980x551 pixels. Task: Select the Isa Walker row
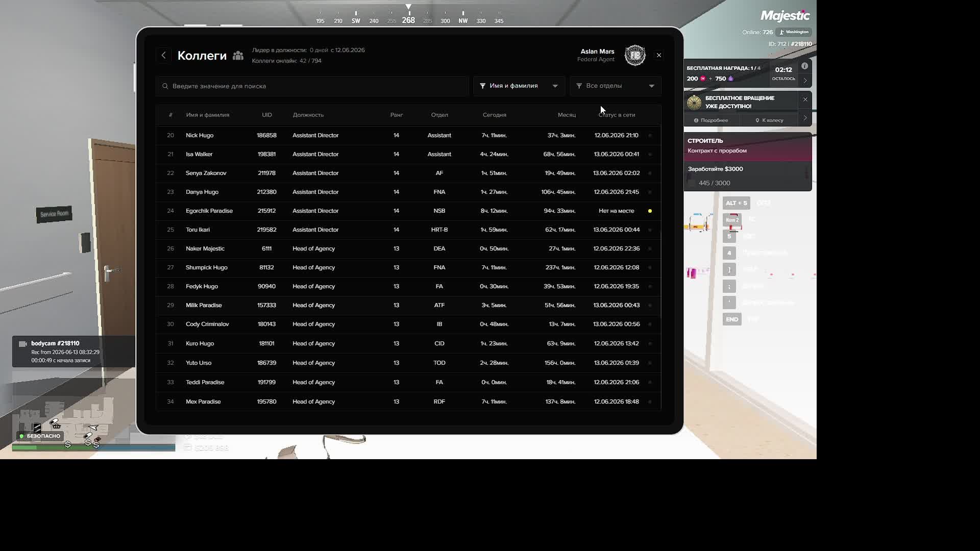tap(408, 154)
